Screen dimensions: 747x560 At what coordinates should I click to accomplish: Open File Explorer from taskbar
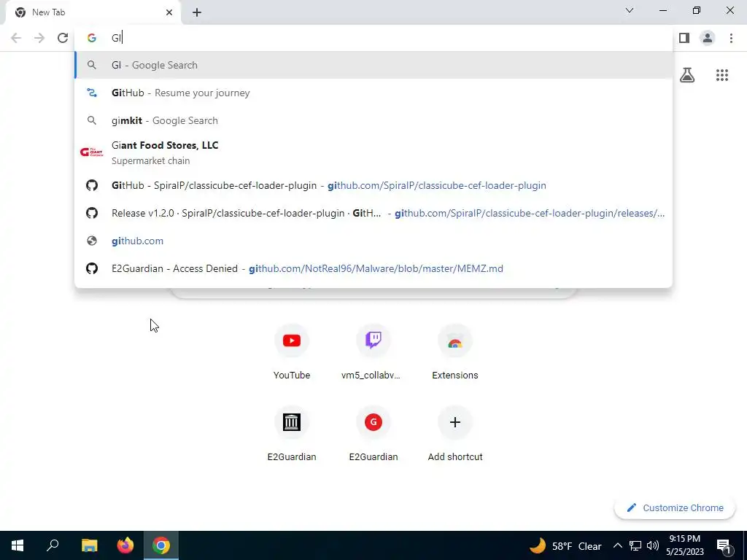coord(89,545)
